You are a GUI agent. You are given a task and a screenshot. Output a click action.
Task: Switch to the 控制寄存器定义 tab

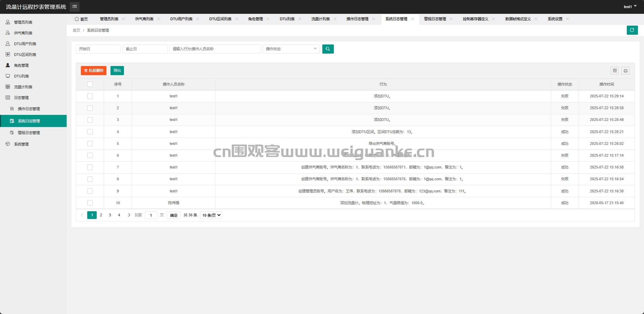[476, 19]
